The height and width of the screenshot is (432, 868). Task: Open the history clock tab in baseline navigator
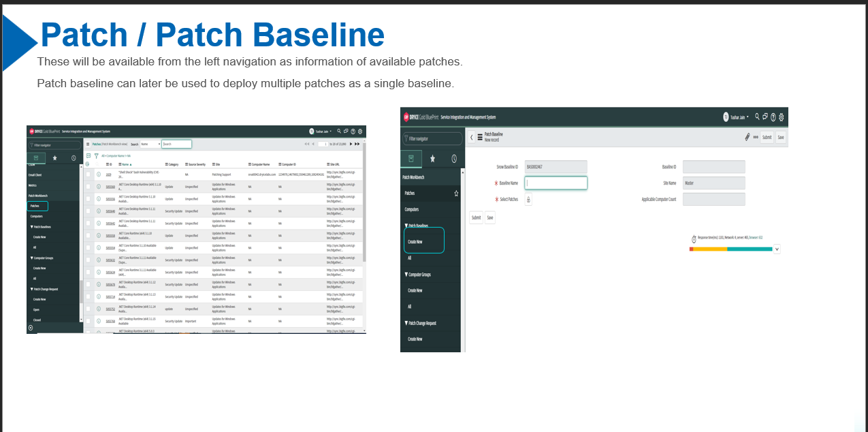454,159
